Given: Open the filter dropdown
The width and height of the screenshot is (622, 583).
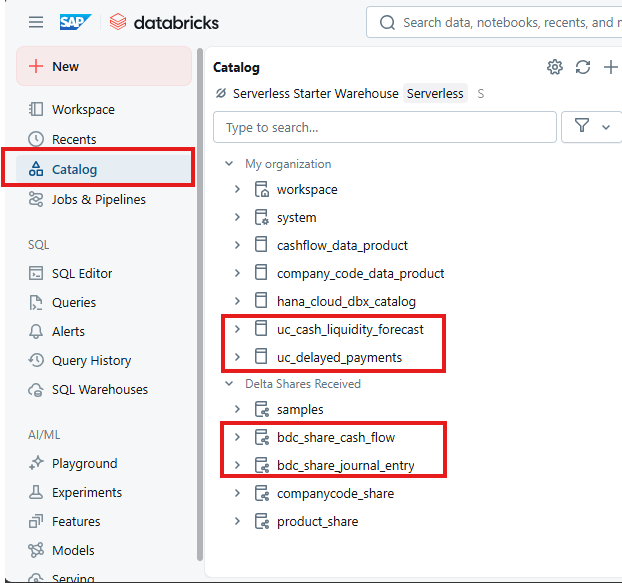Looking at the screenshot, I should (592, 127).
